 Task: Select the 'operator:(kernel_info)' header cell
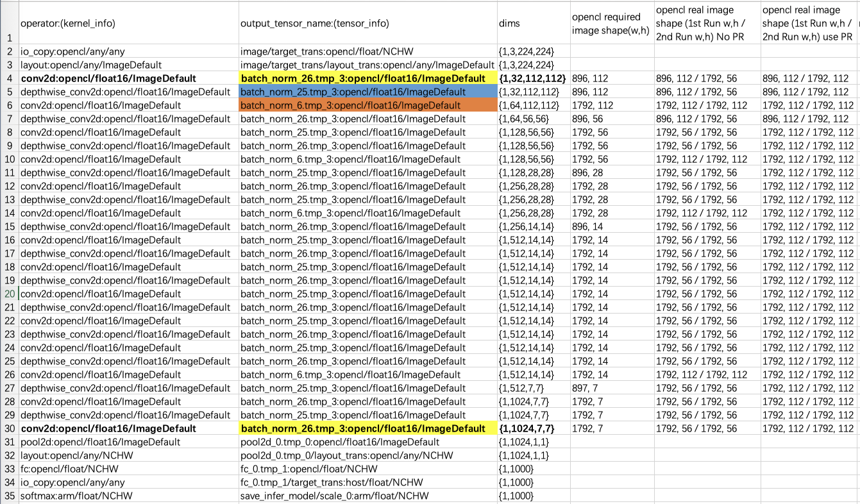point(128,23)
